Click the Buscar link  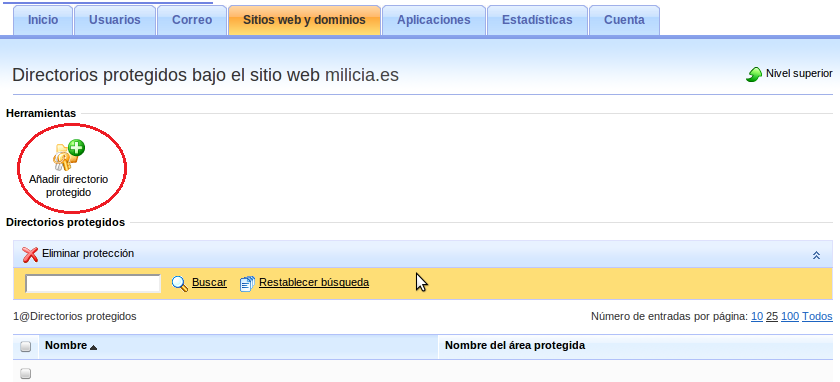[209, 282]
